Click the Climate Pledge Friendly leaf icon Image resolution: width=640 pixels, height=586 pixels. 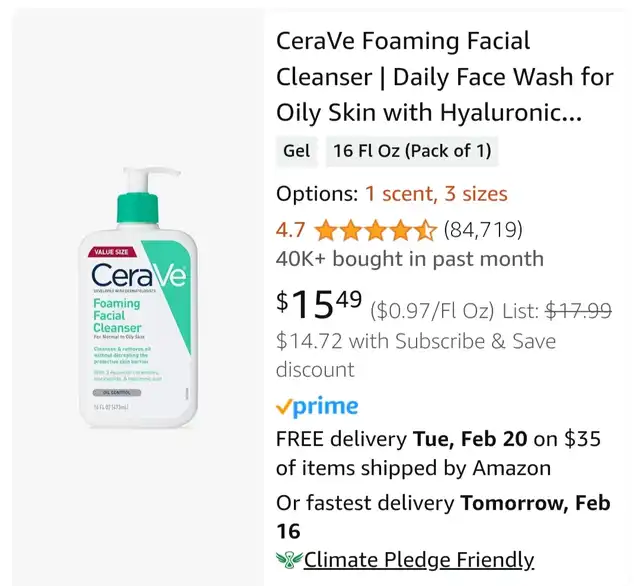tap(289, 559)
